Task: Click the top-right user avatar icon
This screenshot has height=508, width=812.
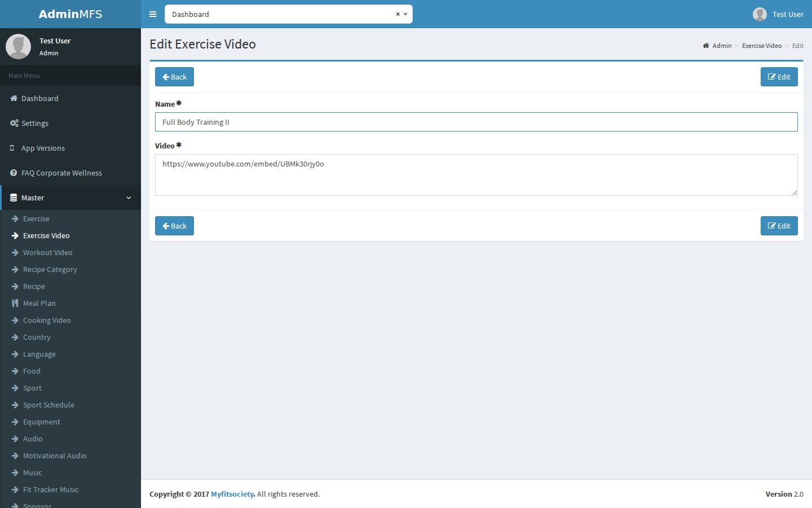Action: pyautogui.click(x=760, y=14)
